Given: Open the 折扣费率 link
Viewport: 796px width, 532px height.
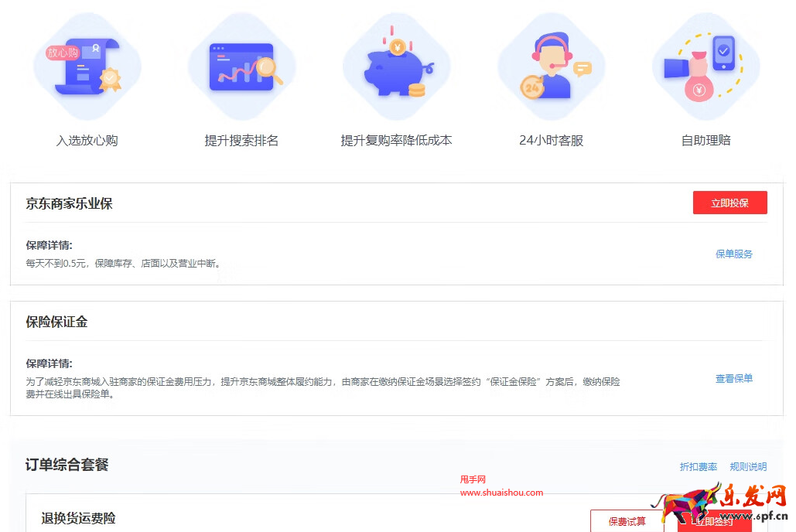Looking at the screenshot, I should click(699, 466).
